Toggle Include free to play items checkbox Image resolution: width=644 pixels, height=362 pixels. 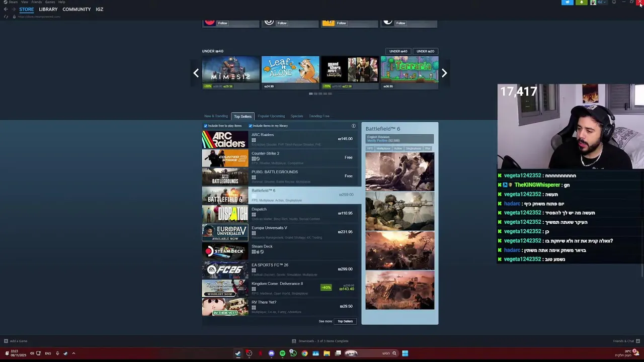coord(206,126)
